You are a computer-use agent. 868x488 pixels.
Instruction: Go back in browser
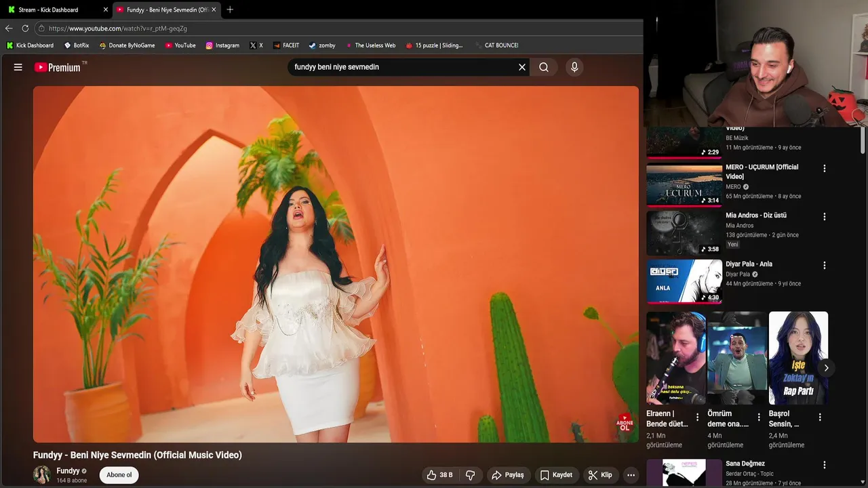pyautogui.click(x=9, y=28)
